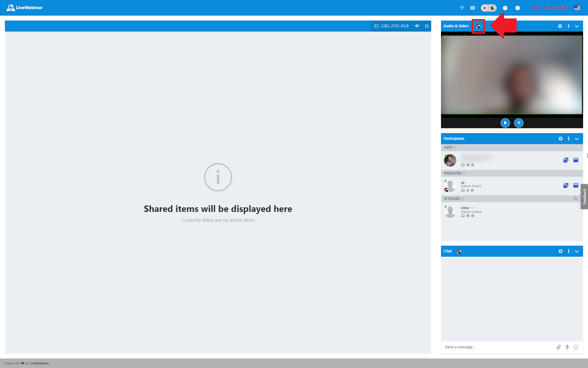Screen dimensions: 588x368
Task: Collapse the Participants panel
Action: point(577,139)
